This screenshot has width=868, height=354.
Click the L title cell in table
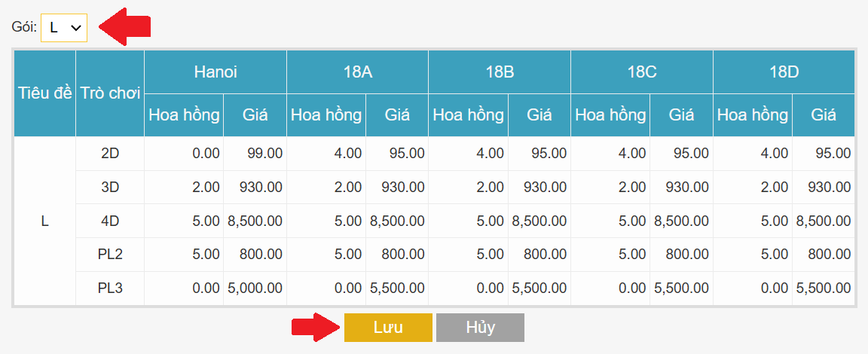tap(44, 221)
